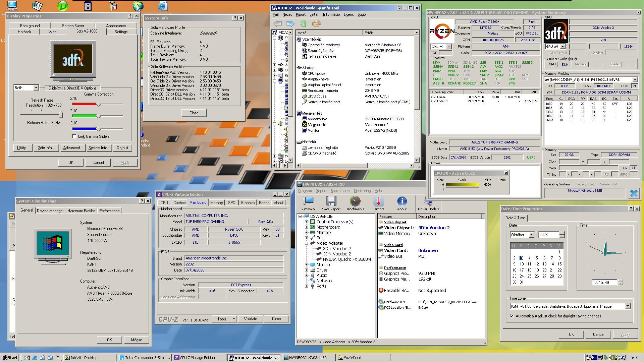Click Mégse button in System properties
The height and width of the screenshot is (362, 644).
pyautogui.click(x=136, y=340)
